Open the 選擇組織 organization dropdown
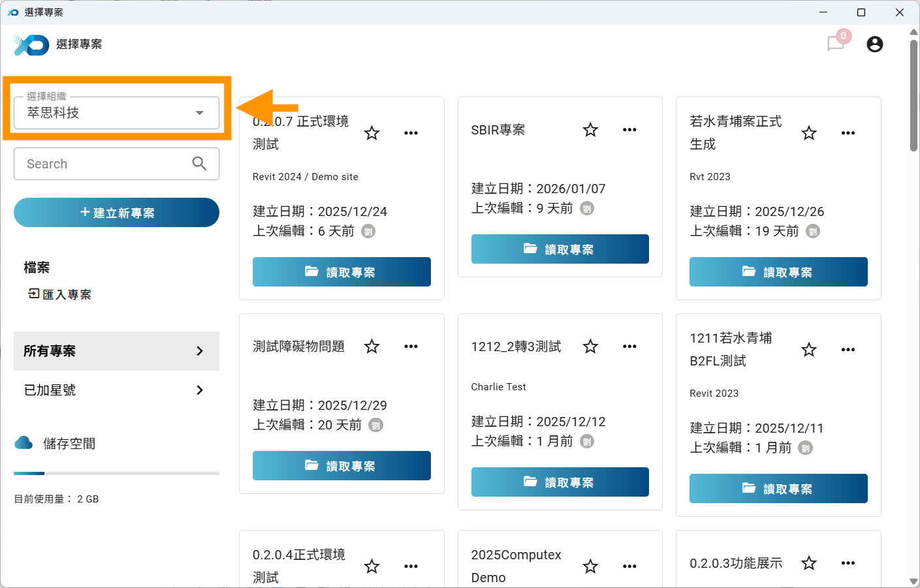 pyautogui.click(x=116, y=113)
